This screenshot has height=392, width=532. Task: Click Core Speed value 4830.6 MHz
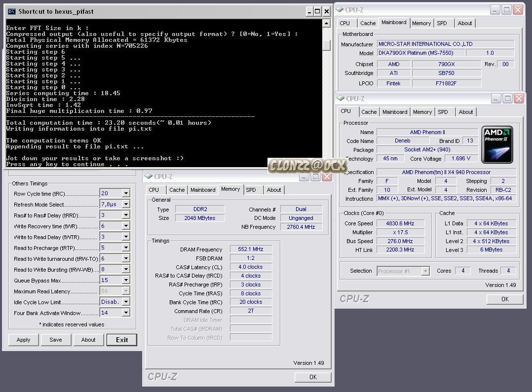(x=400, y=223)
